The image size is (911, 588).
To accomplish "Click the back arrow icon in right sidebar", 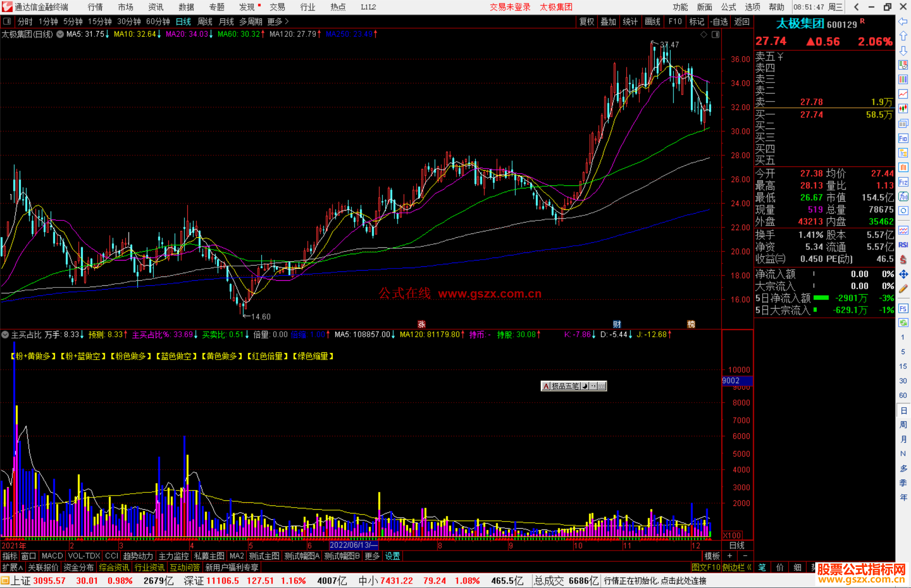I will pyautogui.click(x=903, y=21).
